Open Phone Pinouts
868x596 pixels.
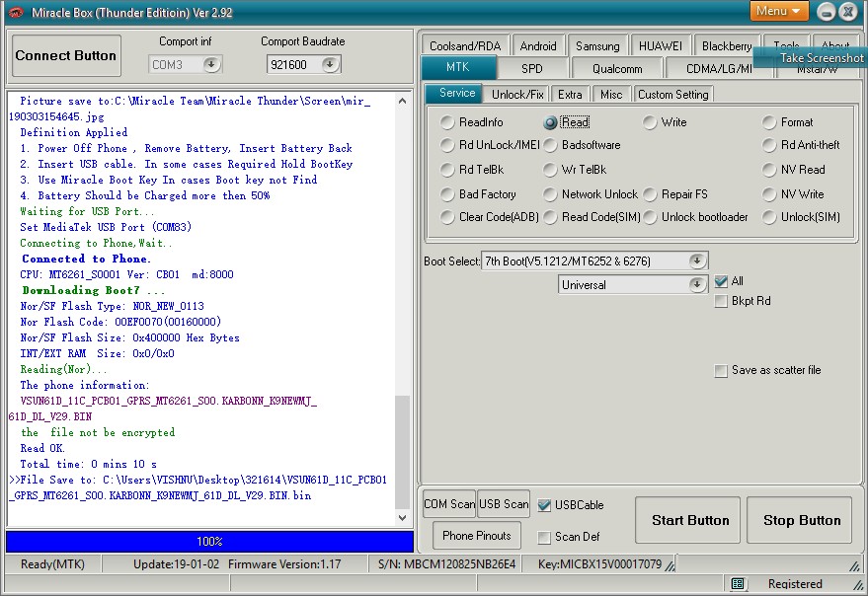(477, 536)
